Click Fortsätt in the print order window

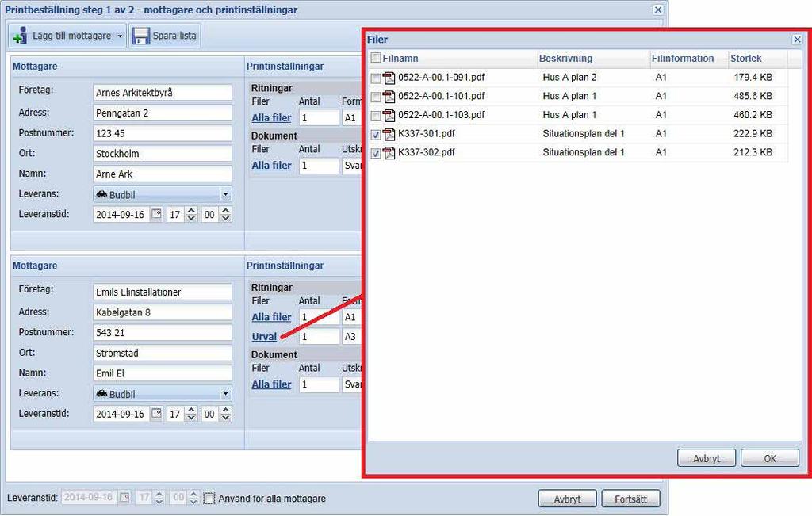pyautogui.click(x=630, y=499)
